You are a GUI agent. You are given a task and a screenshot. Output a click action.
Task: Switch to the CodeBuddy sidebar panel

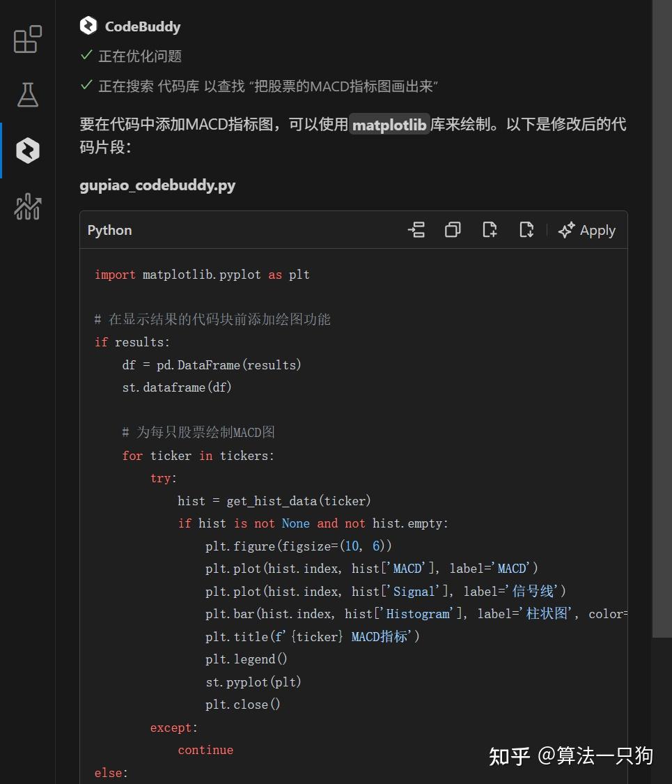point(28,151)
